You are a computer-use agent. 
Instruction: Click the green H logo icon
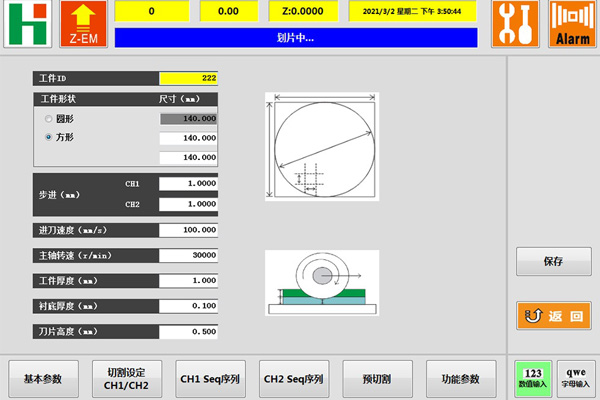coord(26,24)
